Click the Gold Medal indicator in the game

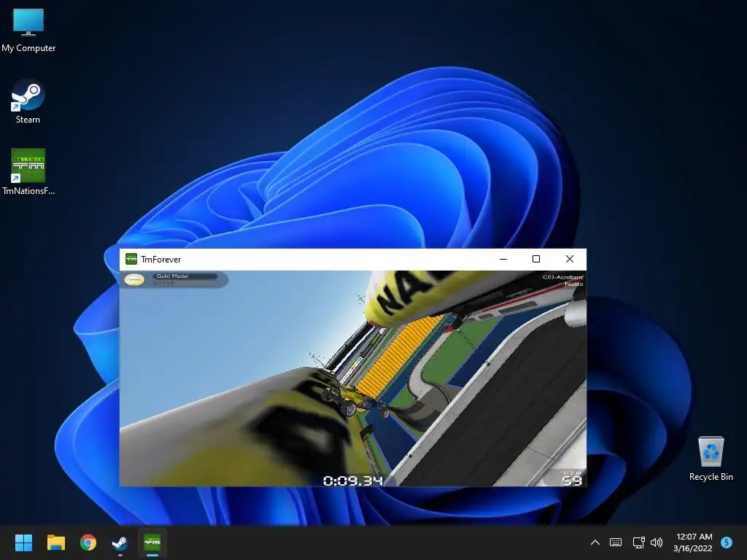click(175, 279)
